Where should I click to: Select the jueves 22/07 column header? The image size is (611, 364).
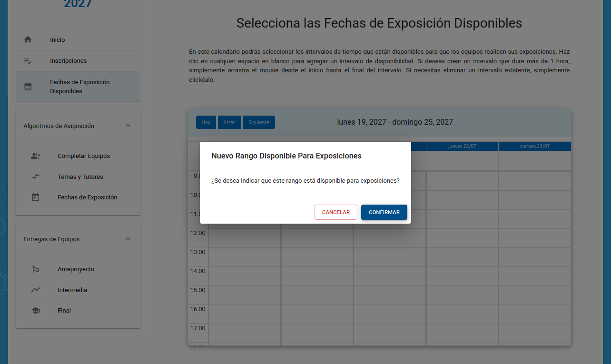462,146
